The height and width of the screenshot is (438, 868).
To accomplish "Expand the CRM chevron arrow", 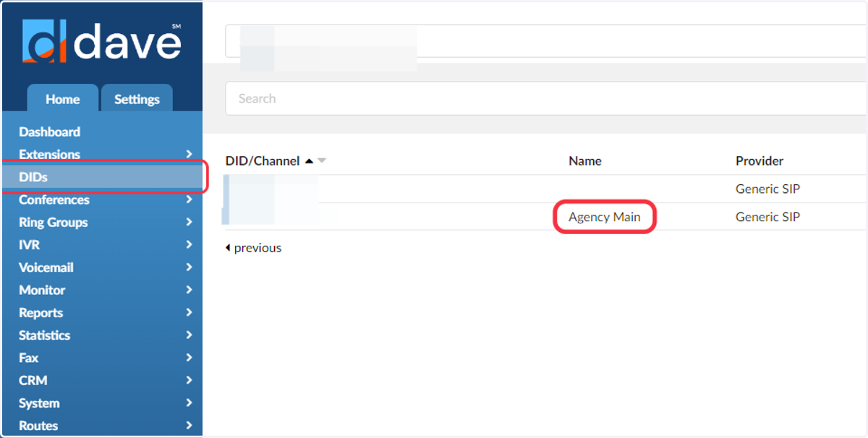I will pyautogui.click(x=189, y=380).
